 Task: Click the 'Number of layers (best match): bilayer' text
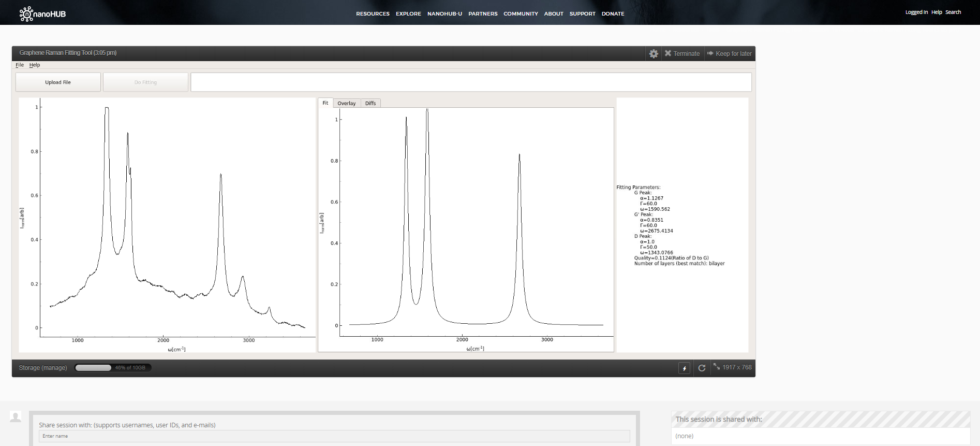679,264
